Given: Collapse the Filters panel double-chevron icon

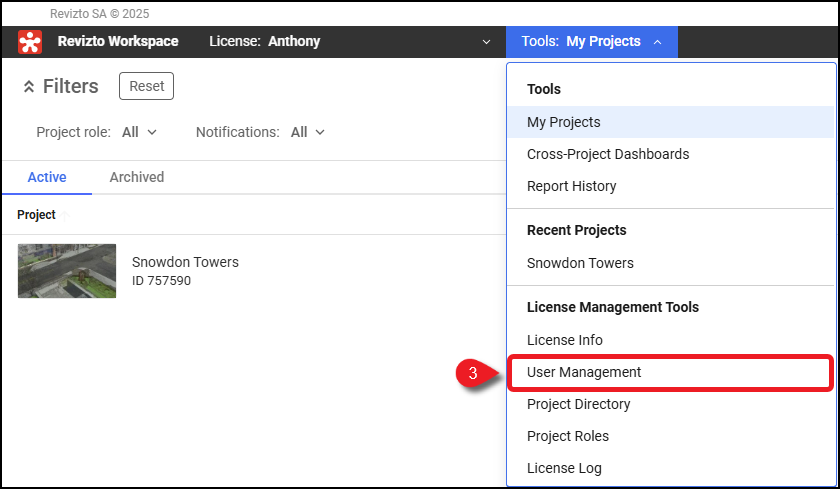Looking at the screenshot, I should [x=28, y=87].
